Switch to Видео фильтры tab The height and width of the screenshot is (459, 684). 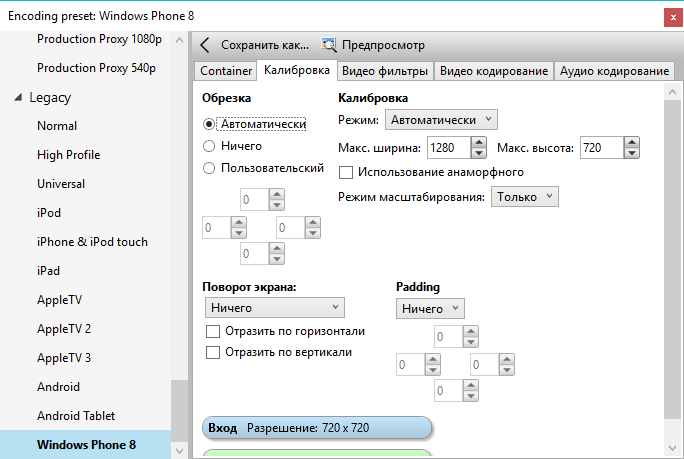coord(385,71)
